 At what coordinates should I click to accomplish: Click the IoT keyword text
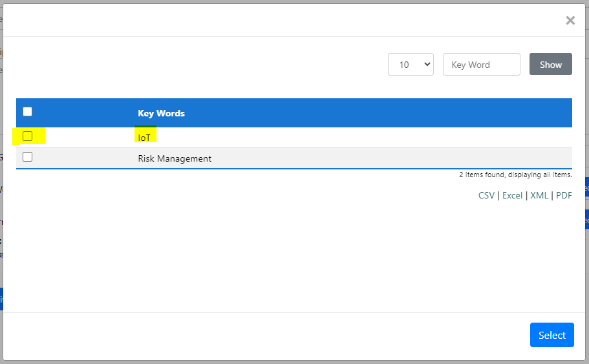[x=144, y=138]
